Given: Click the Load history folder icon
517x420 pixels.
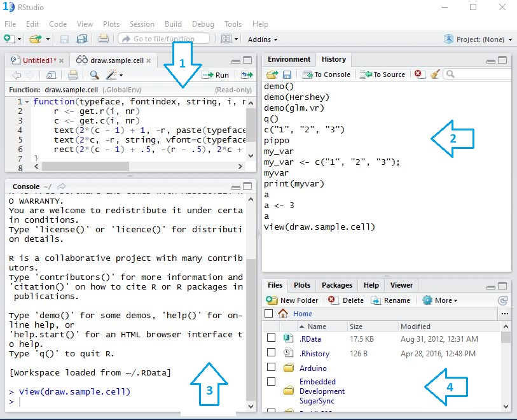Looking at the screenshot, I should pyautogui.click(x=272, y=74).
